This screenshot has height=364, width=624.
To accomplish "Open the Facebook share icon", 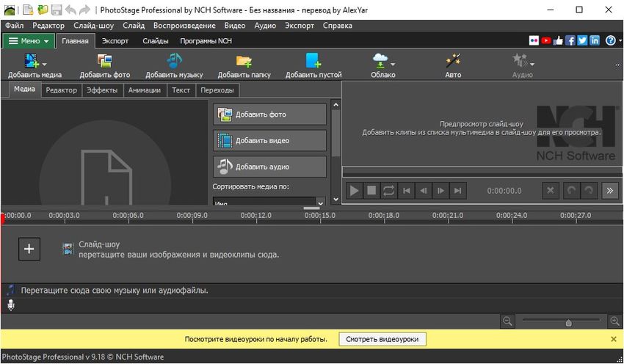I will (570, 40).
